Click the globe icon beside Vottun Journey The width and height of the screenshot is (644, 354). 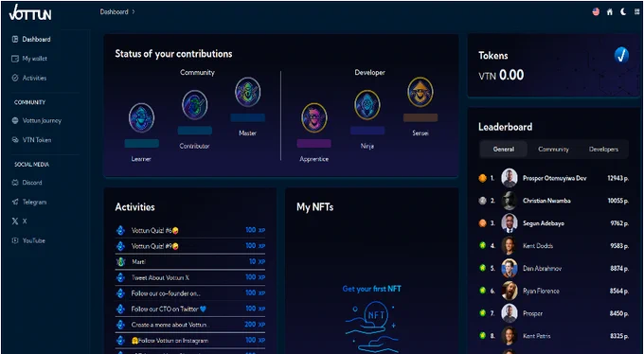(x=15, y=121)
